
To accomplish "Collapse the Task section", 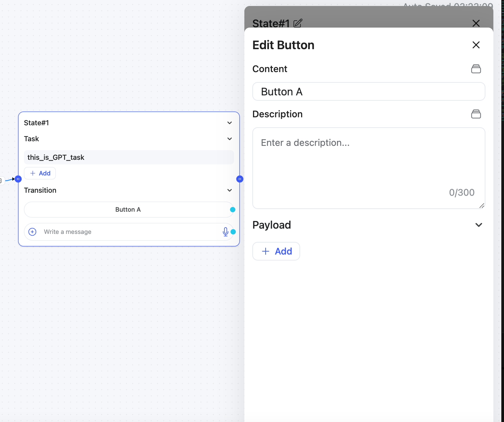I will coord(229,139).
